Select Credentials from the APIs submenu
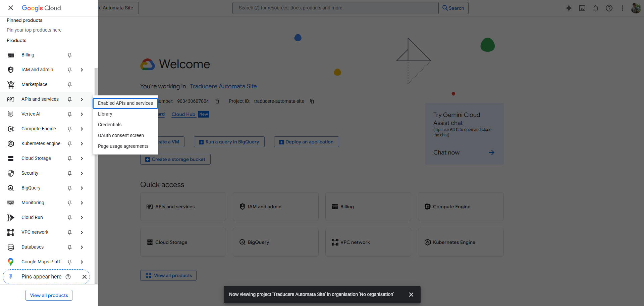Viewport: 644px width, 306px height. pyautogui.click(x=110, y=125)
